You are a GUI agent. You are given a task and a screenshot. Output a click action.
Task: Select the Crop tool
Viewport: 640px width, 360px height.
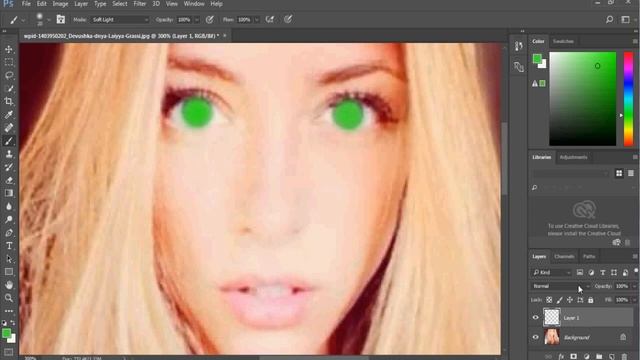tap(9, 102)
